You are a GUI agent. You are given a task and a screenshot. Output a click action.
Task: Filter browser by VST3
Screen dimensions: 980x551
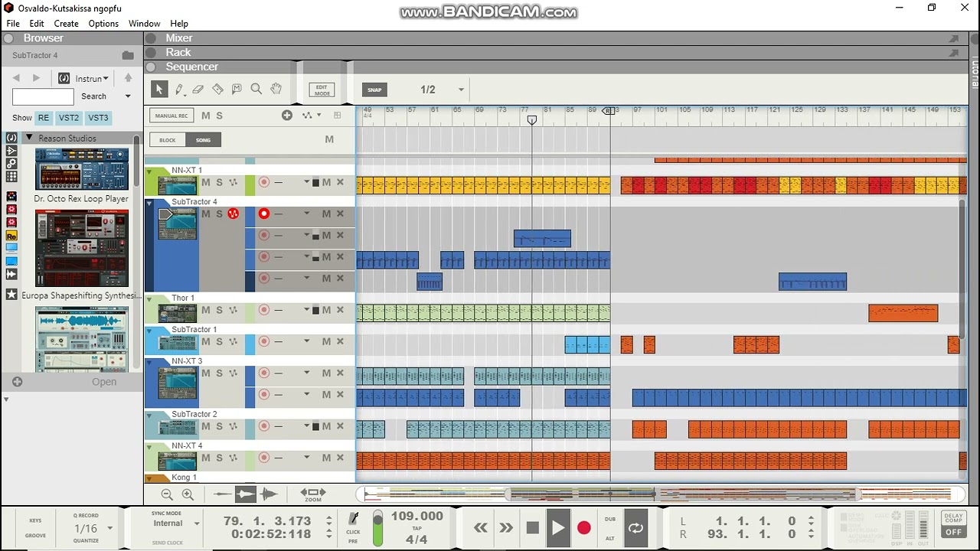coord(98,118)
